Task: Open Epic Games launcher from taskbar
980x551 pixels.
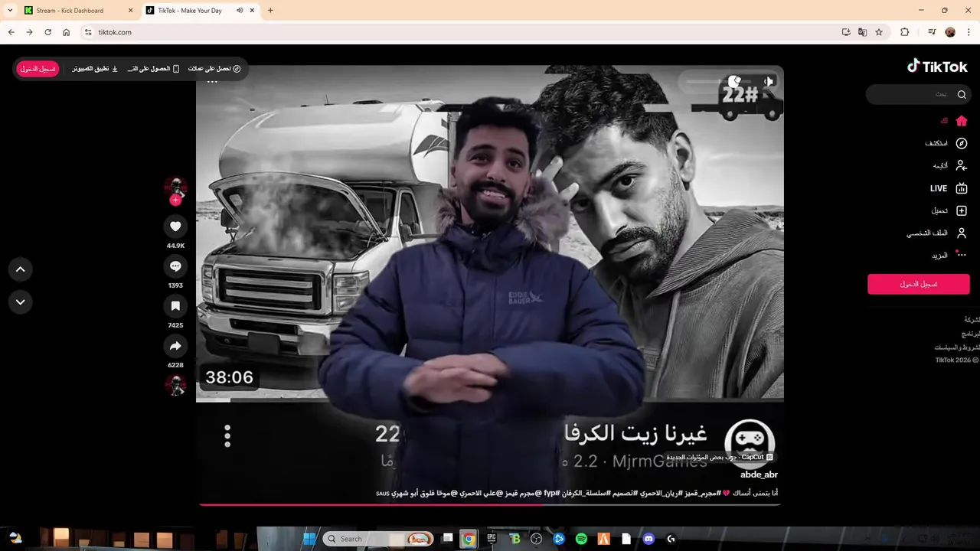Action: (492, 539)
